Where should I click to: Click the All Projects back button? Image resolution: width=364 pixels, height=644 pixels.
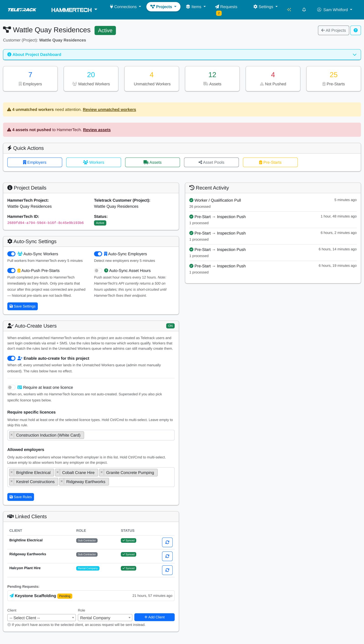[334, 30]
